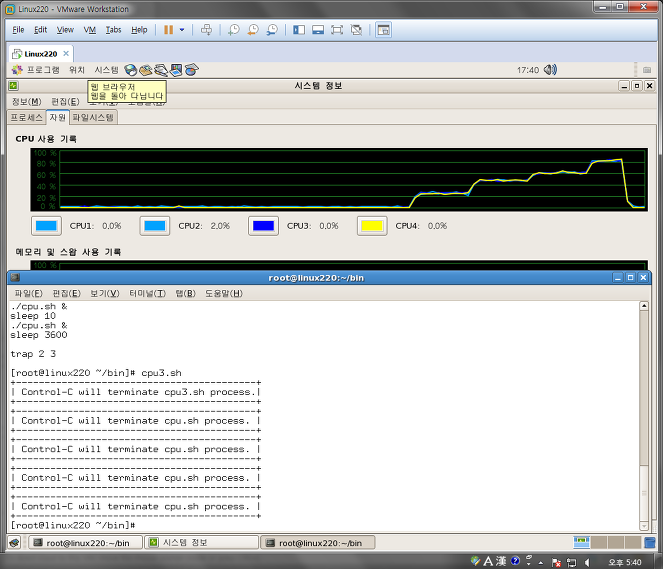Open the Tabs menu
The height and width of the screenshot is (569, 663).
pyautogui.click(x=113, y=30)
